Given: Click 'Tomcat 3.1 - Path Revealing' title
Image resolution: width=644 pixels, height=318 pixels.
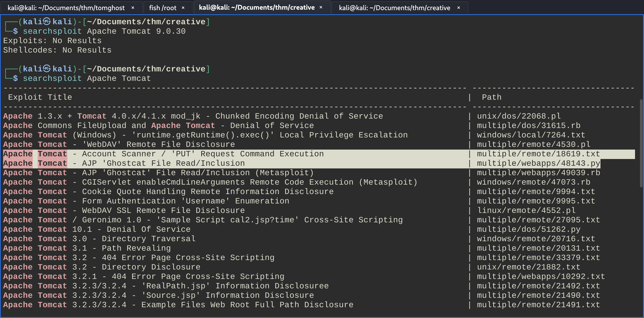Looking at the screenshot, I should [x=87, y=248].
